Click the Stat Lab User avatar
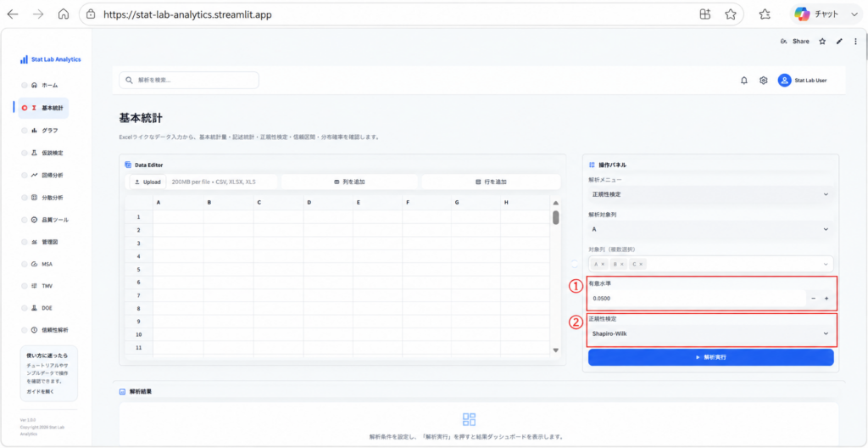 pyautogui.click(x=784, y=81)
